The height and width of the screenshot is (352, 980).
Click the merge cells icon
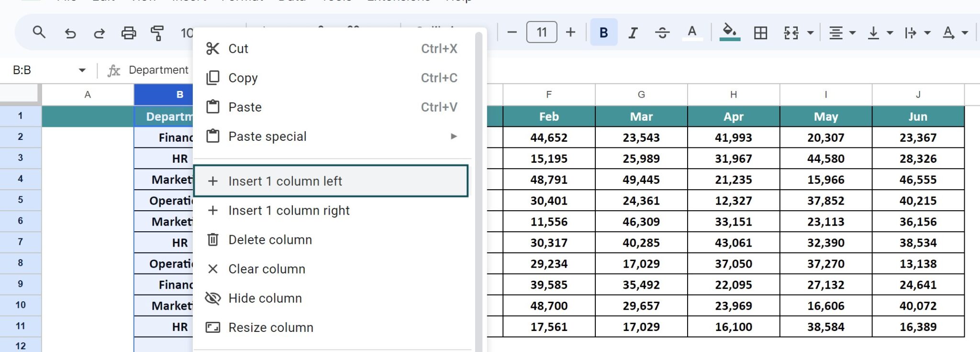(791, 33)
